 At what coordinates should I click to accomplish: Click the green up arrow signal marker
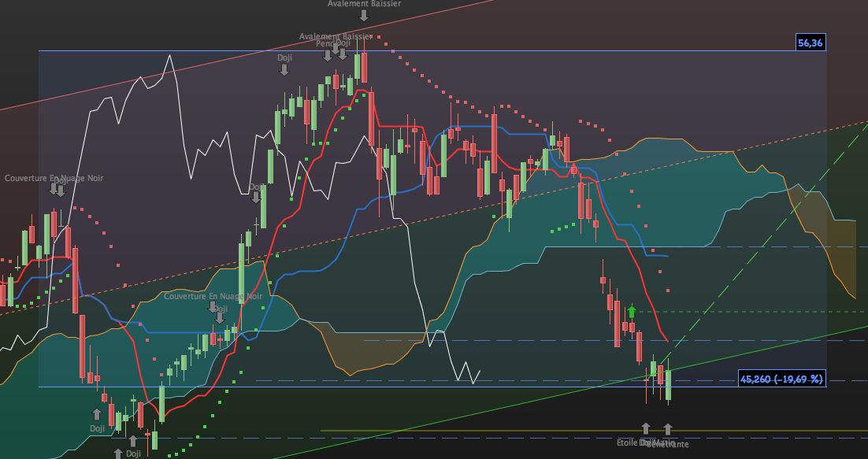[632, 312]
